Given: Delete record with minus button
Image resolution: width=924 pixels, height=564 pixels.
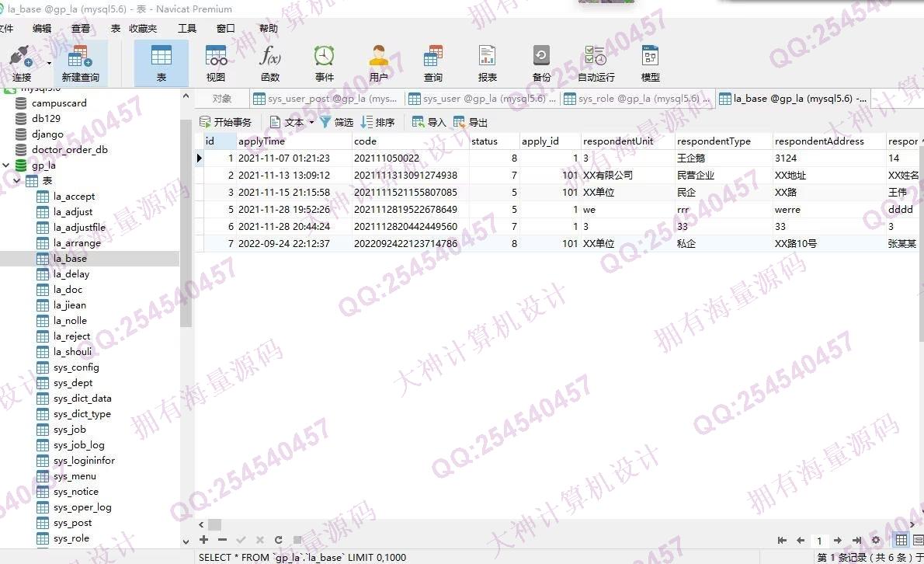Looking at the screenshot, I should (x=222, y=539).
